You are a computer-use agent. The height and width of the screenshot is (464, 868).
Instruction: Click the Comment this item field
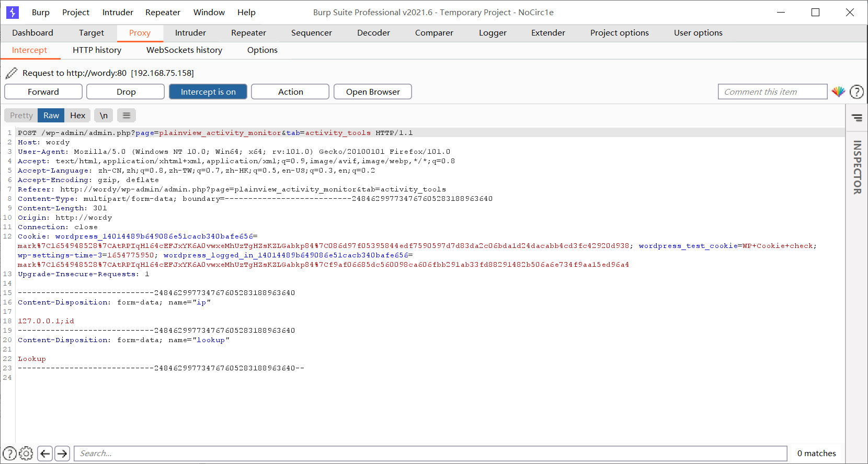pos(773,92)
